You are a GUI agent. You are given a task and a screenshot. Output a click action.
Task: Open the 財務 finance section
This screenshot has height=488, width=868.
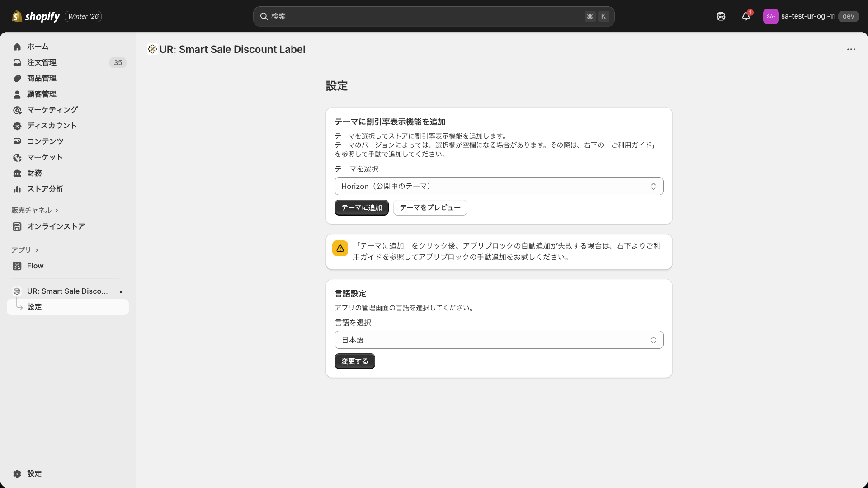pos(33,173)
